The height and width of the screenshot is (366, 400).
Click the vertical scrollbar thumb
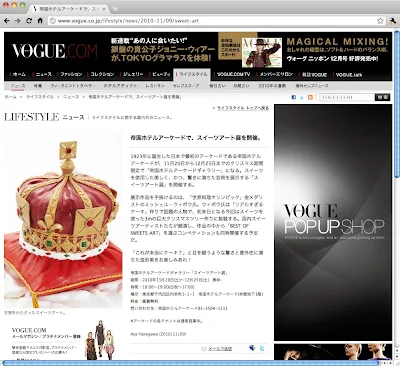396,104
